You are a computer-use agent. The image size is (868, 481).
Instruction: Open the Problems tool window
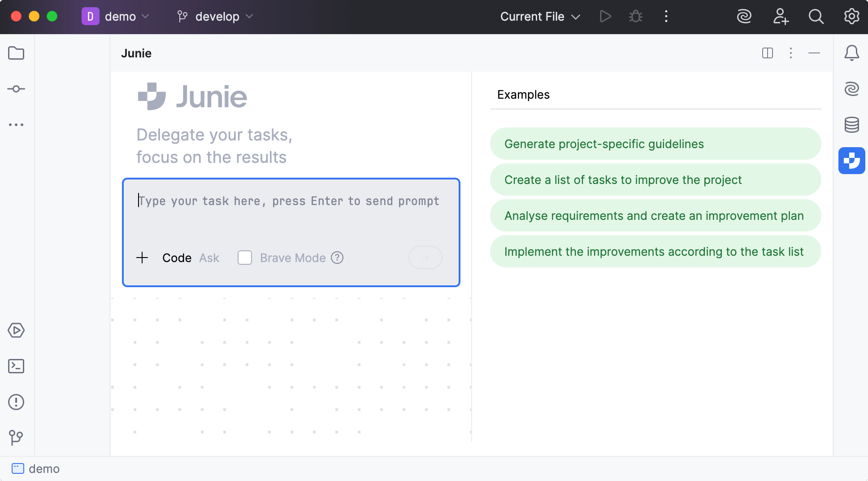(16, 402)
